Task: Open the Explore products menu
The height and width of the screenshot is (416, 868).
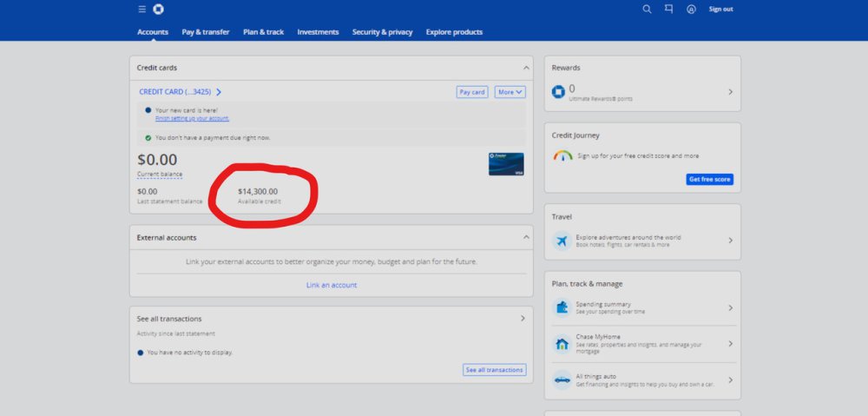Action: 454,32
